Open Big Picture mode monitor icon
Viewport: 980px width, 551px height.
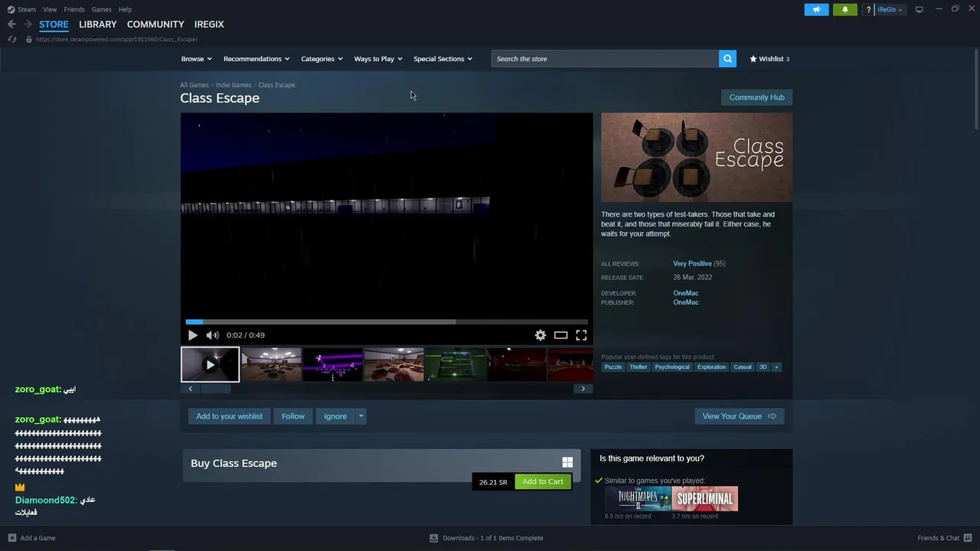tap(920, 9)
